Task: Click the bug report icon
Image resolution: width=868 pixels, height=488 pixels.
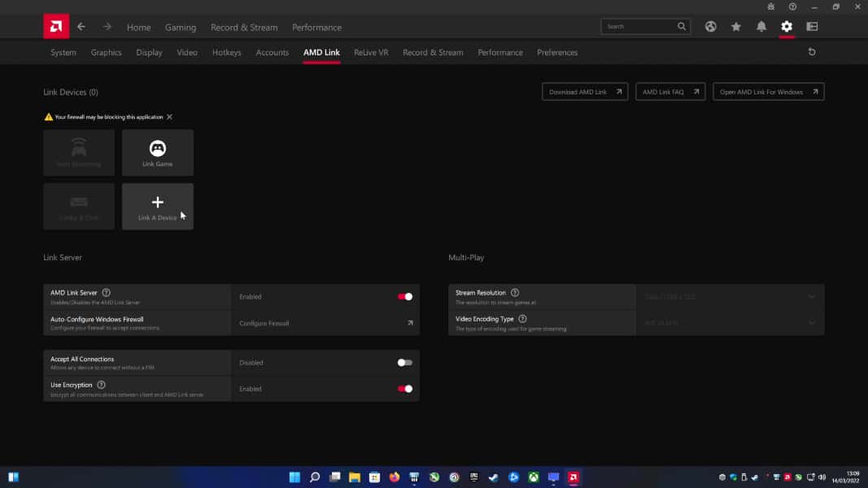Action: pos(770,7)
